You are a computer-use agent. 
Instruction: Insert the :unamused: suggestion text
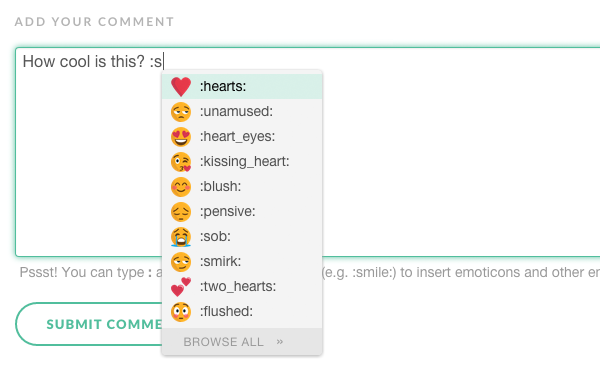coord(236,111)
